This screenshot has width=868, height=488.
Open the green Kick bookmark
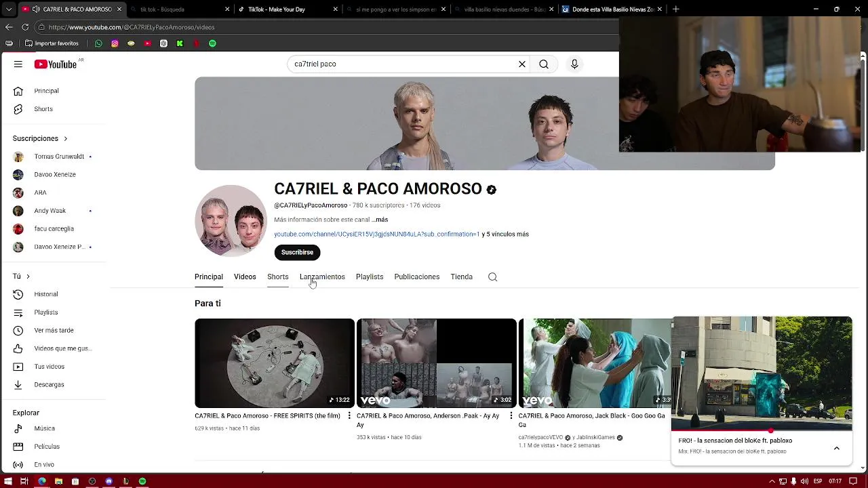click(x=180, y=43)
